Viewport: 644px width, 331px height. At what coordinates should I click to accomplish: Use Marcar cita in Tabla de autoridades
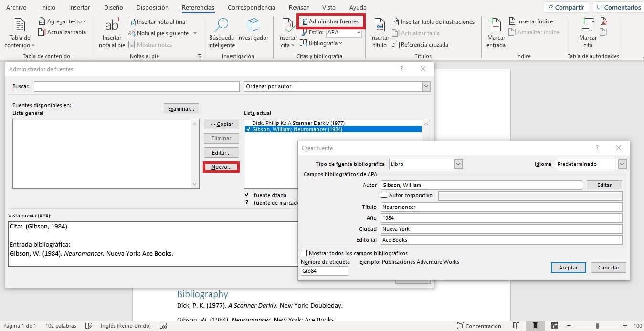(x=586, y=33)
